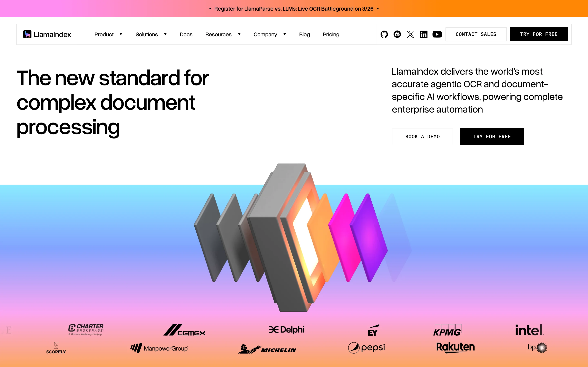
Task: Open the Pricing page
Action: click(x=331, y=34)
